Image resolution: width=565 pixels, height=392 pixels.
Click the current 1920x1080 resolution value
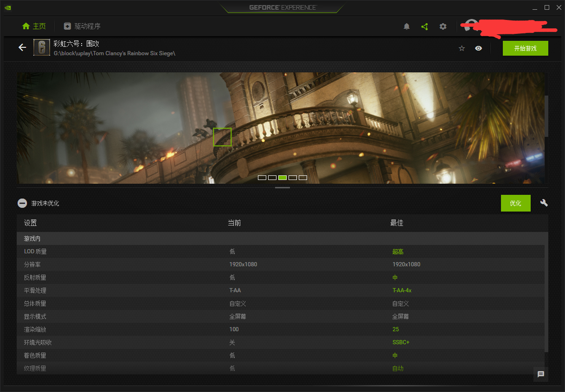tap(244, 264)
